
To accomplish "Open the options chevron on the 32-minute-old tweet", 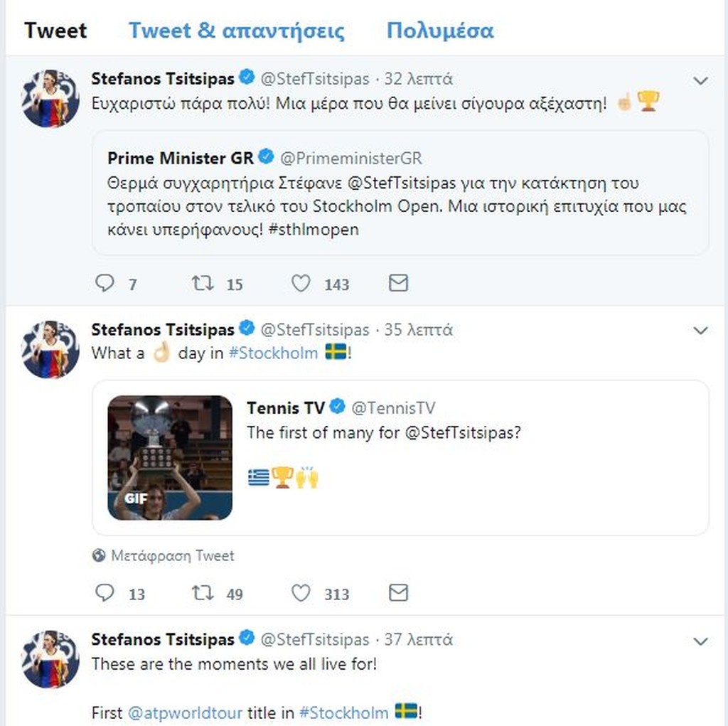I will (700, 80).
